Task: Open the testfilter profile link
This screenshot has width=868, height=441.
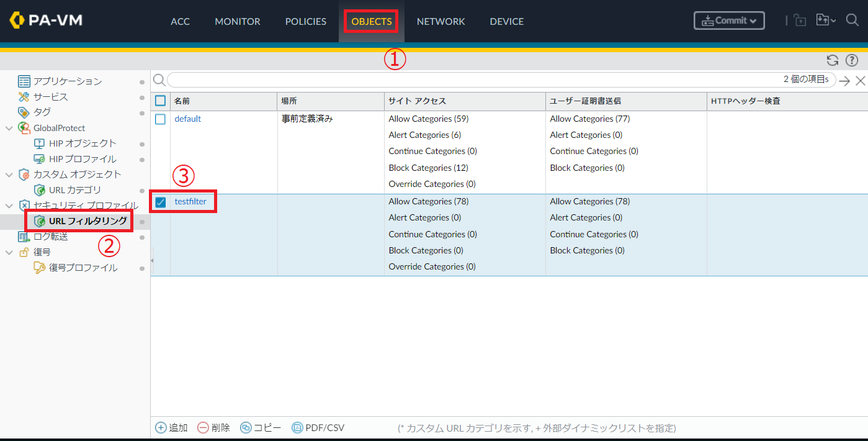Action: (190, 201)
